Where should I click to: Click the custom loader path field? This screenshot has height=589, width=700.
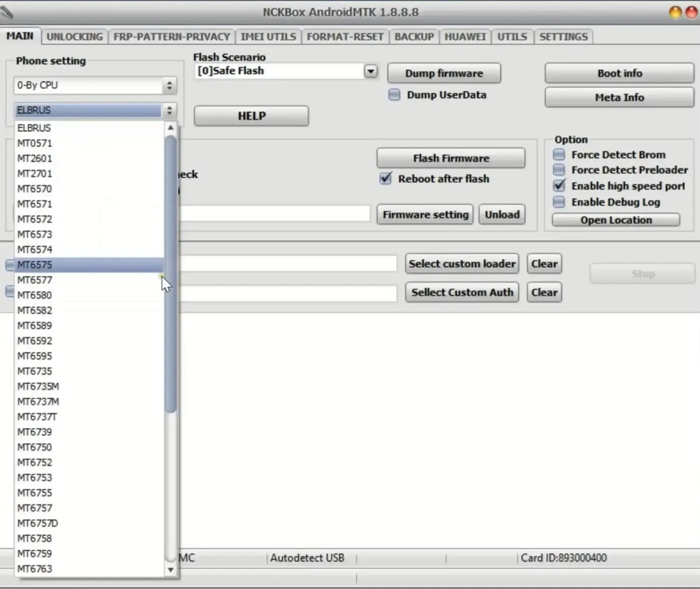288,264
